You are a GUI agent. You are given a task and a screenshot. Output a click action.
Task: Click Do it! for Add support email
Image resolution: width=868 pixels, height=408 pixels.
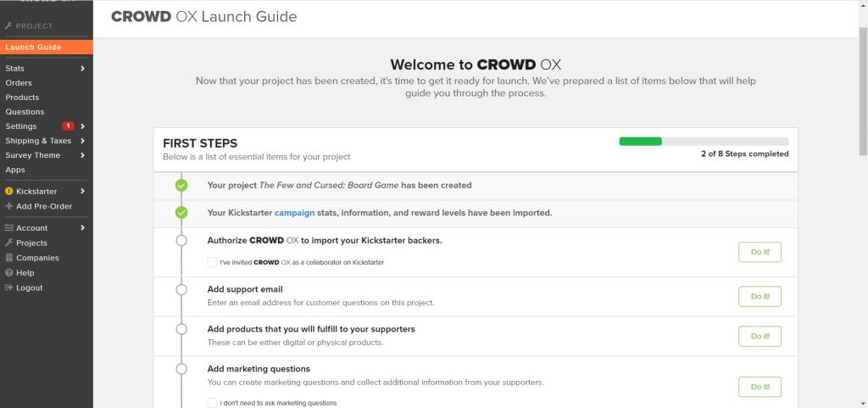coord(759,296)
